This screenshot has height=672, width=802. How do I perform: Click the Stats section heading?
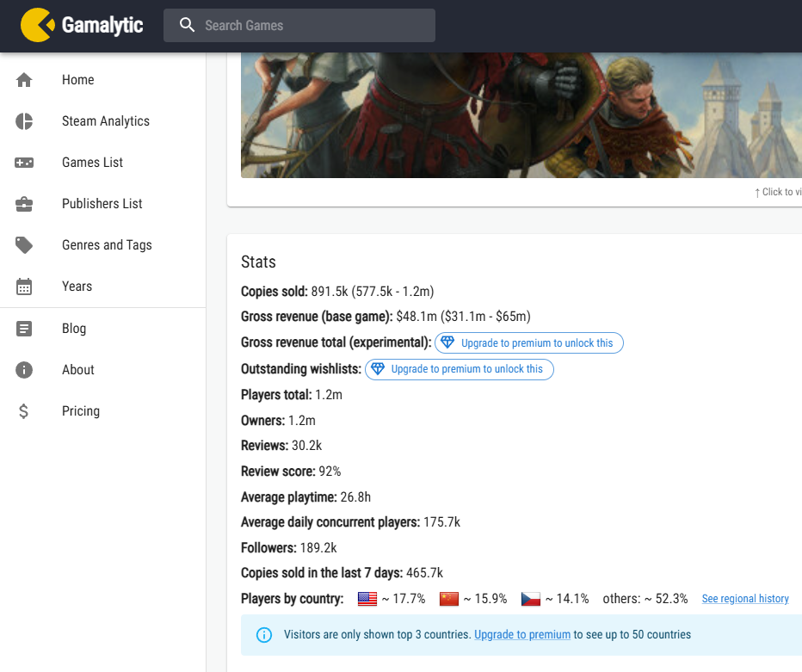(x=258, y=262)
